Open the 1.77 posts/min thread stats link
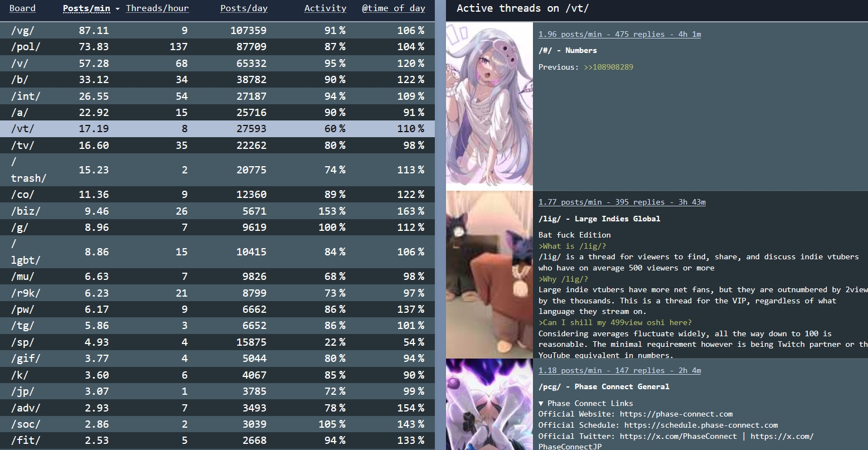This screenshot has height=450, width=868. (x=622, y=202)
